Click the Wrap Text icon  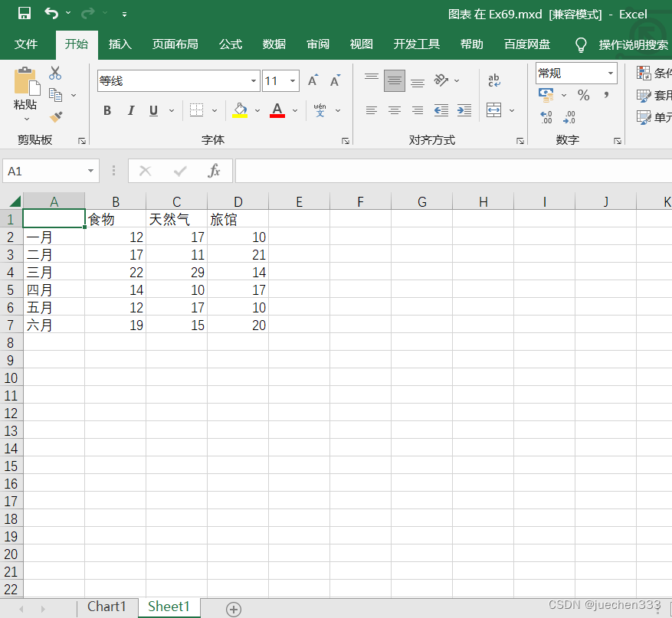(494, 80)
